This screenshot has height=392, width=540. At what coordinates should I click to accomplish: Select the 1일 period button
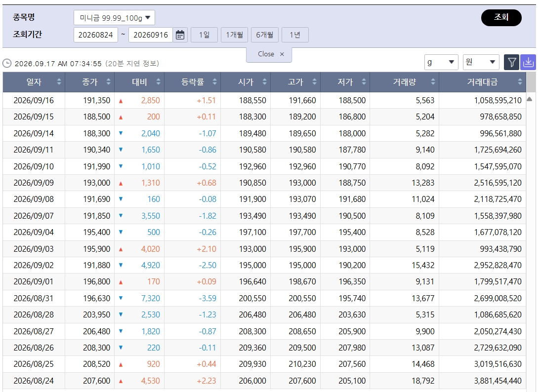tap(204, 35)
